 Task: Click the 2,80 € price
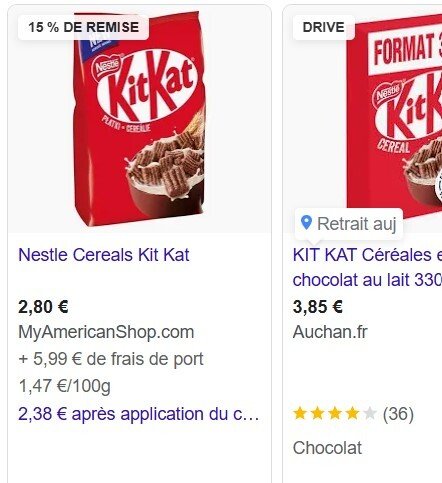(x=43, y=307)
